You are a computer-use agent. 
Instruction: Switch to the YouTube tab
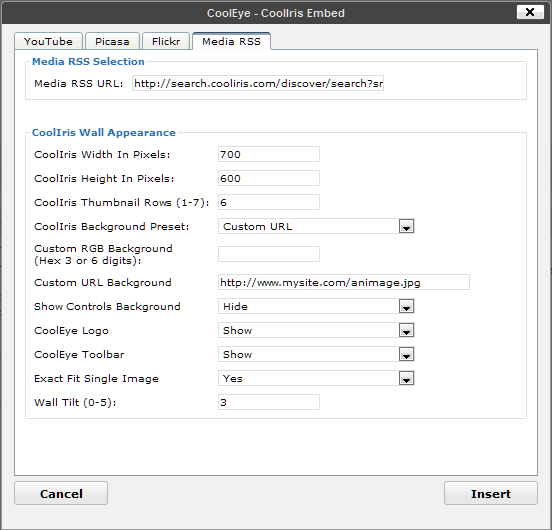point(49,41)
